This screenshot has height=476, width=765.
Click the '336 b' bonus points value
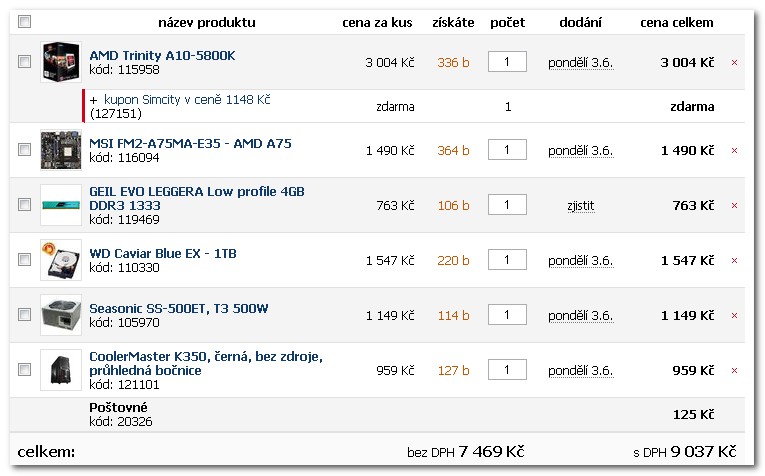[x=453, y=63]
